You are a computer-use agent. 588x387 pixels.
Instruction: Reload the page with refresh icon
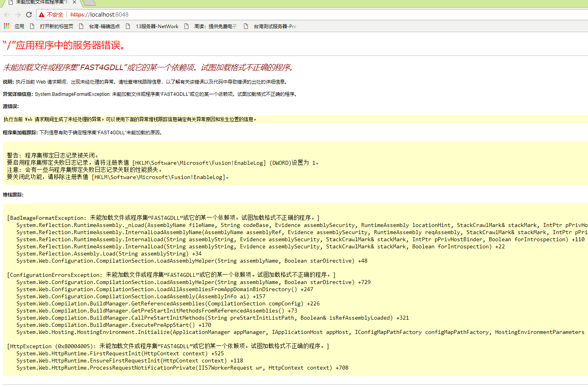[x=29, y=15]
